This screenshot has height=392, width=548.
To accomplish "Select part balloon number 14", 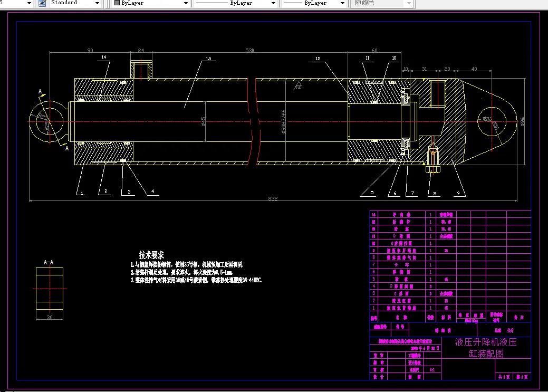I will pos(104,57).
